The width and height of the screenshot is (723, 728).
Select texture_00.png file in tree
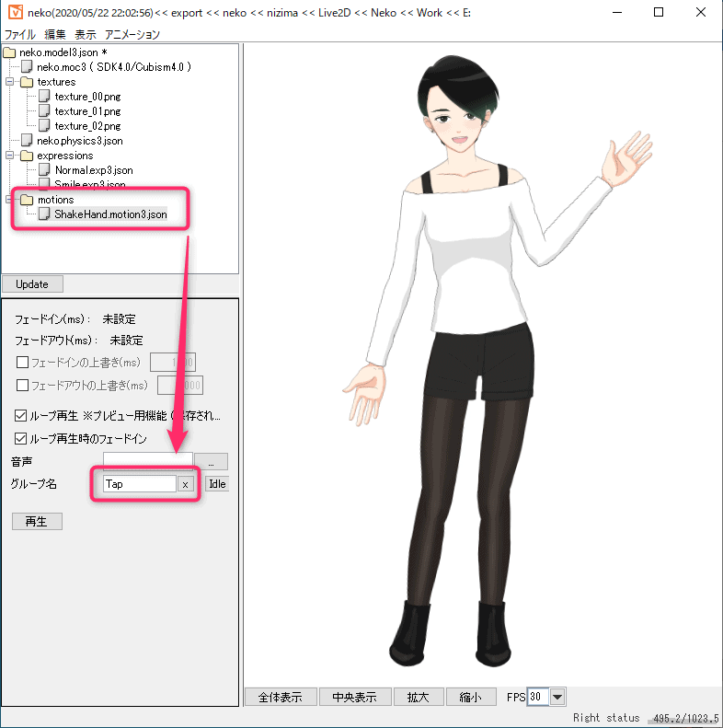coord(87,97)
